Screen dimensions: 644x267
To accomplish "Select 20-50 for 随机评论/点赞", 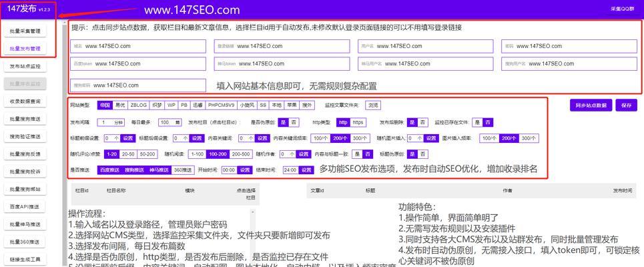I will coord(127,154).
